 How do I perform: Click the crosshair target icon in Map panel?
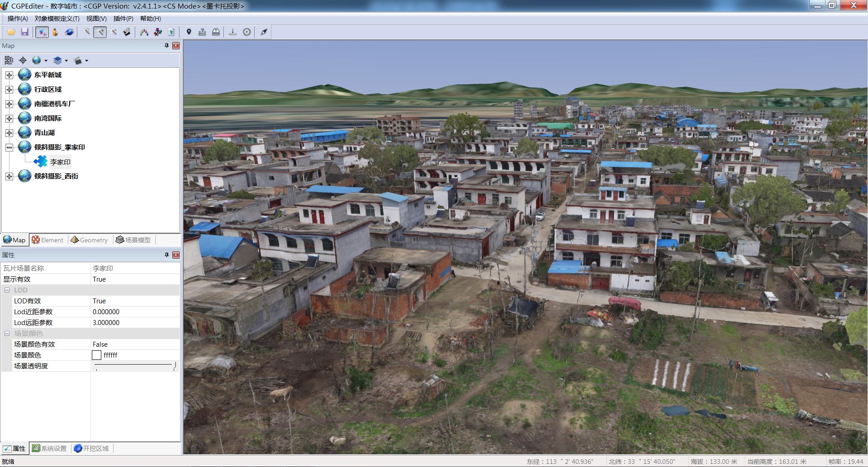click(x=23, y=60)
